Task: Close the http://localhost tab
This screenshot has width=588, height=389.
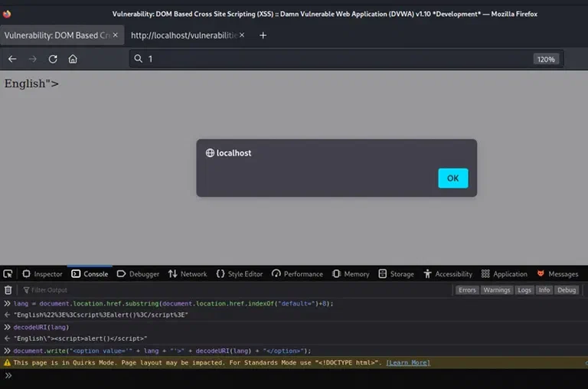Action: [242, 35]
